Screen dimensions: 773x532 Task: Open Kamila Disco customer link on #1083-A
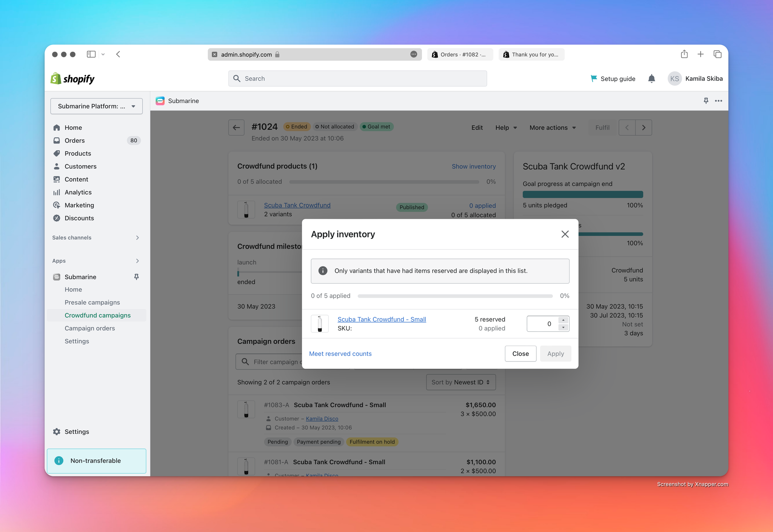(322, 419)
